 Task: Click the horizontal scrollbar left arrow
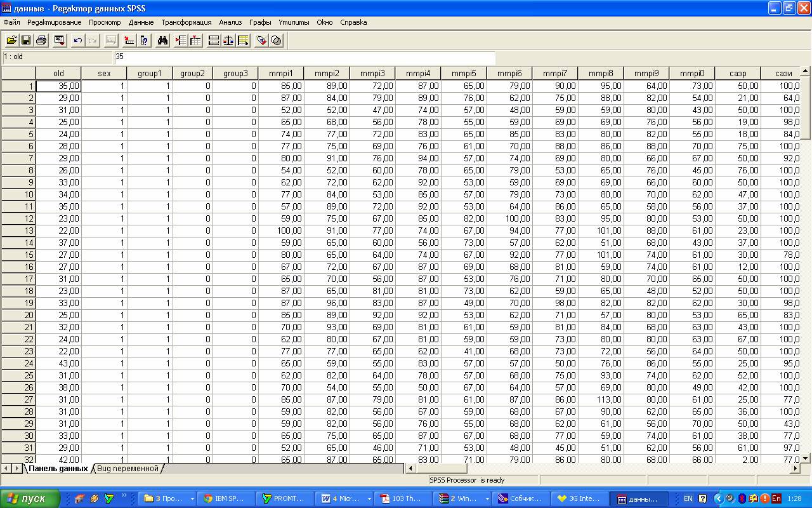pyautogui.click(x=411, y=469)
